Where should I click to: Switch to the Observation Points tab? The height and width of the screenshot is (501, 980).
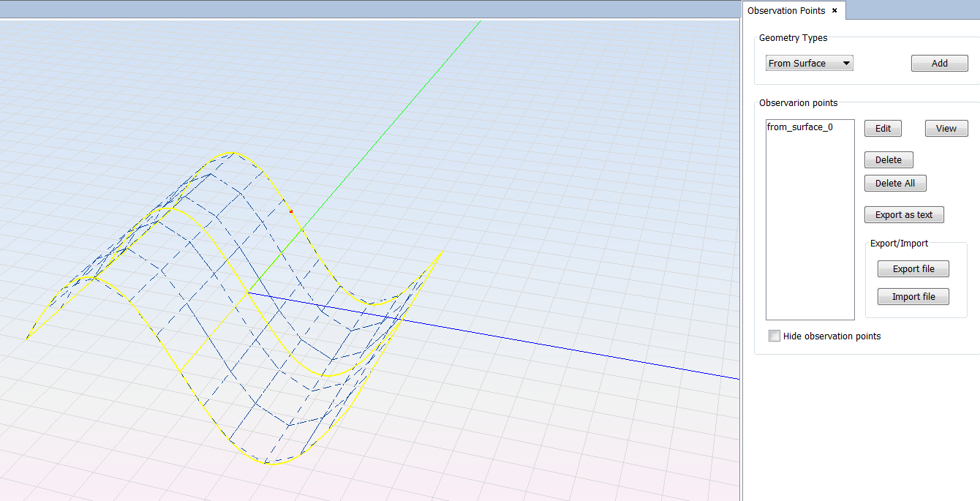tap(786, 11)
